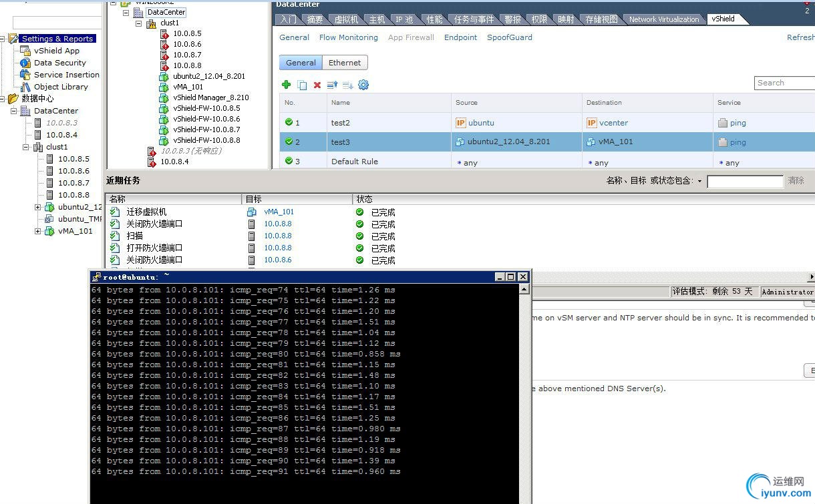Viewport: 815px width, 504px height.
Task: Click the Refresh link
Action: pyautogui.click(x=800, y=37)
